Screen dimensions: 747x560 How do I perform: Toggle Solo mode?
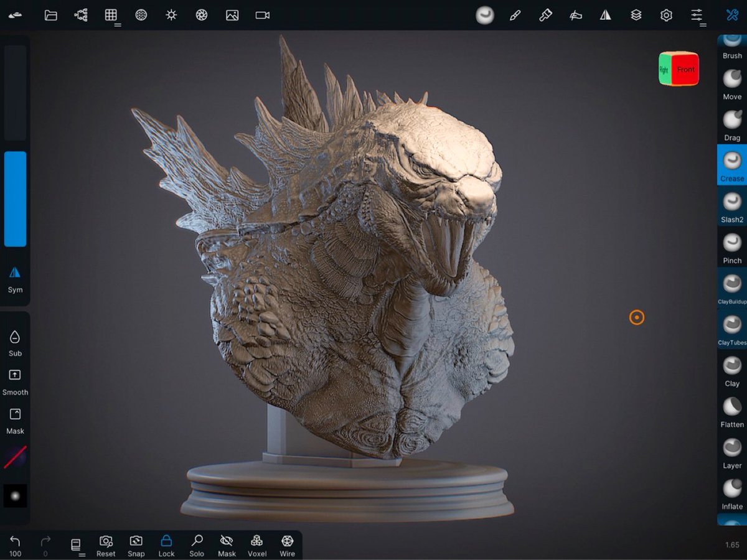[197, 544]
